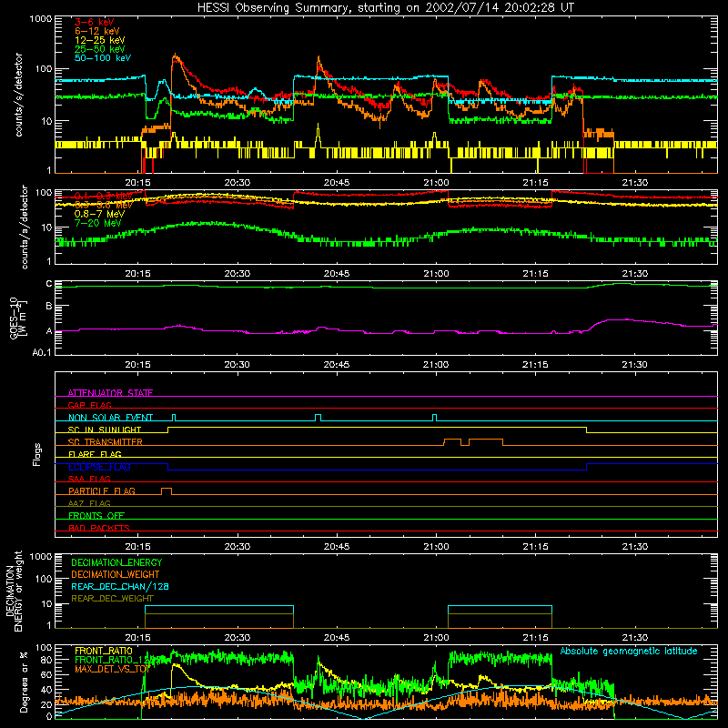Click the SAA_FLAG label
Image resolution: width=728 pixels, height=728 pixels.
(89, 479)
